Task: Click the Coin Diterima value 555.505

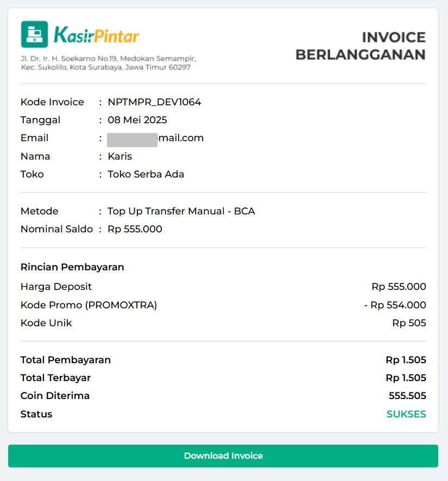Action: click(x=407, y=396)
